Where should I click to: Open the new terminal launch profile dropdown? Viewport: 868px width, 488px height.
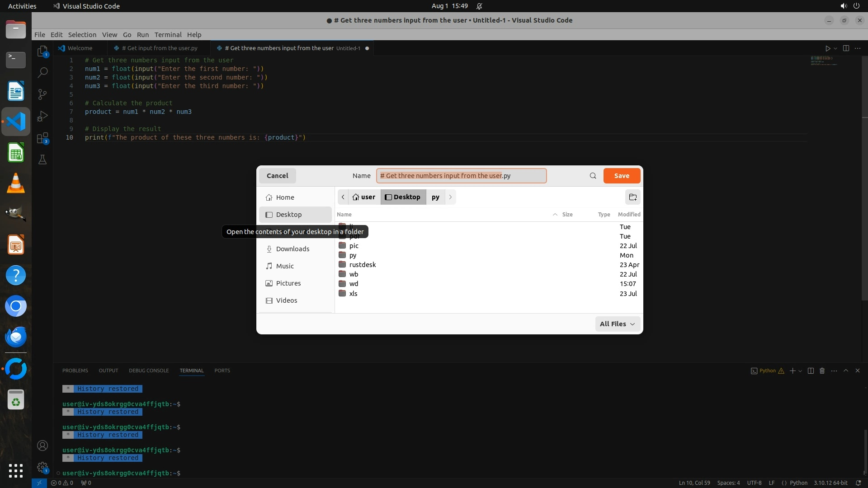point(800,371)
